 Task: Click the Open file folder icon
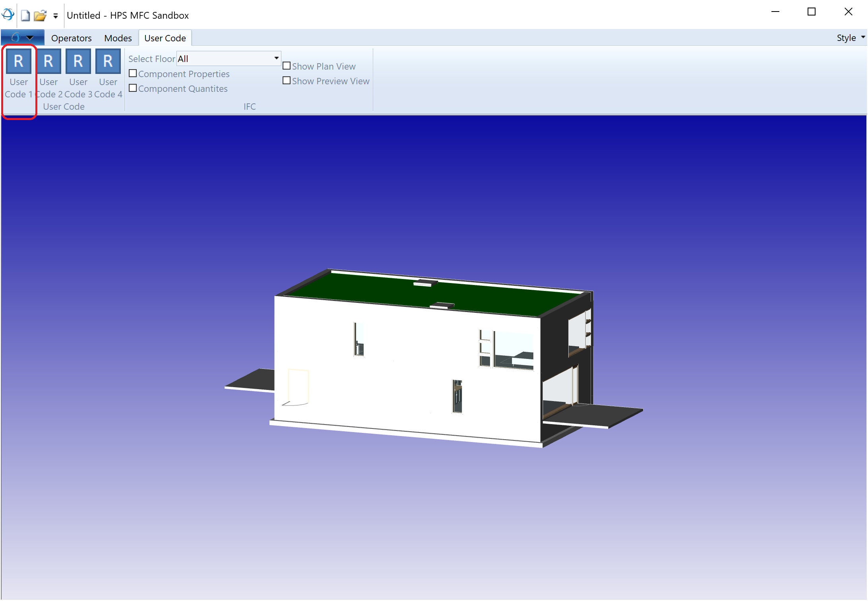tap(40, 16)
